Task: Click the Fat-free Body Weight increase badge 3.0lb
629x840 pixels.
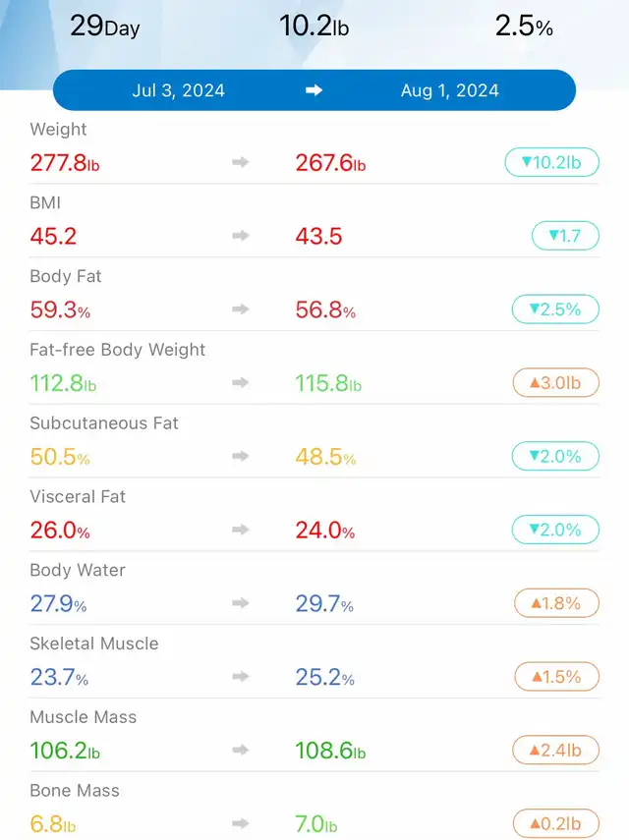Action: pyautogui.click(x=555, y=382)
